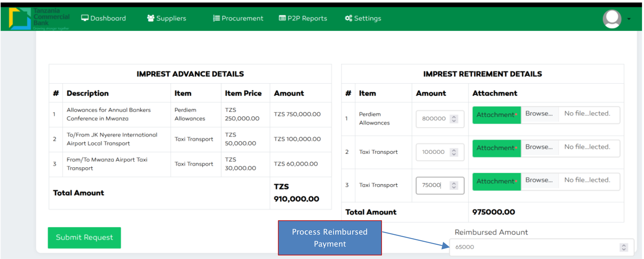Click the Submit Request button
644x259 pixels.
tap(84, 238)
